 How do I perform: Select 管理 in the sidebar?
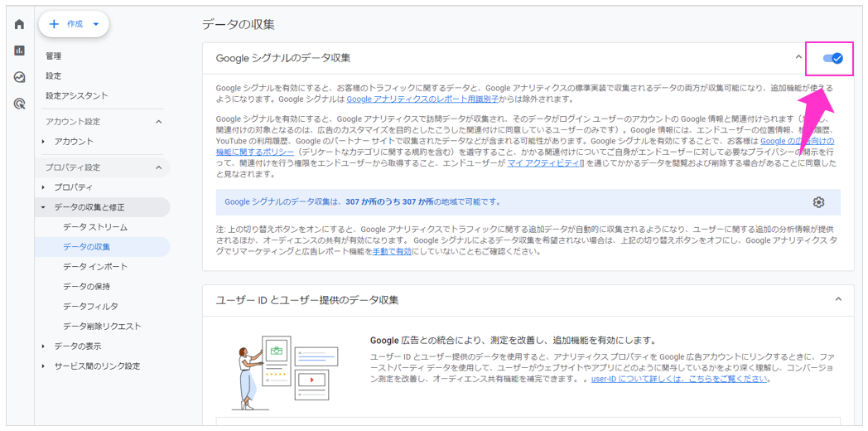(54, 56)
